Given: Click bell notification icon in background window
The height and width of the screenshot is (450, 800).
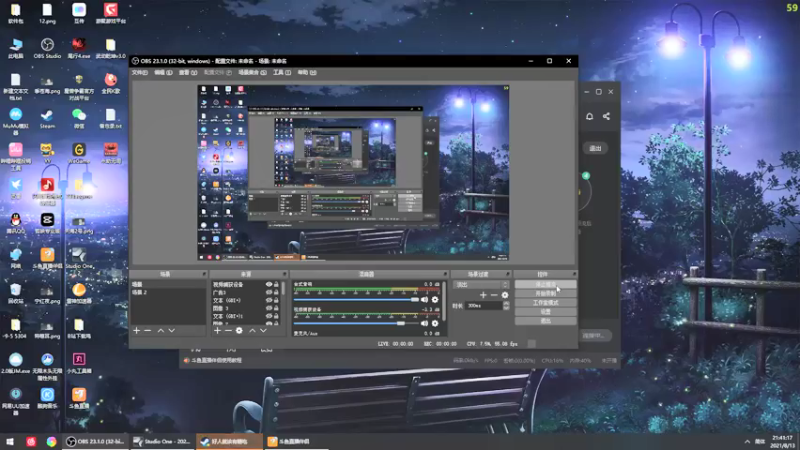Looking at the screenshot, I should (589, 116).
